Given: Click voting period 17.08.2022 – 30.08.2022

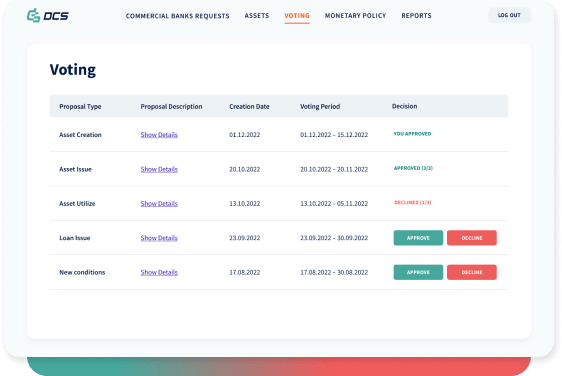Looking at the screenshot, I should (334, 272).
